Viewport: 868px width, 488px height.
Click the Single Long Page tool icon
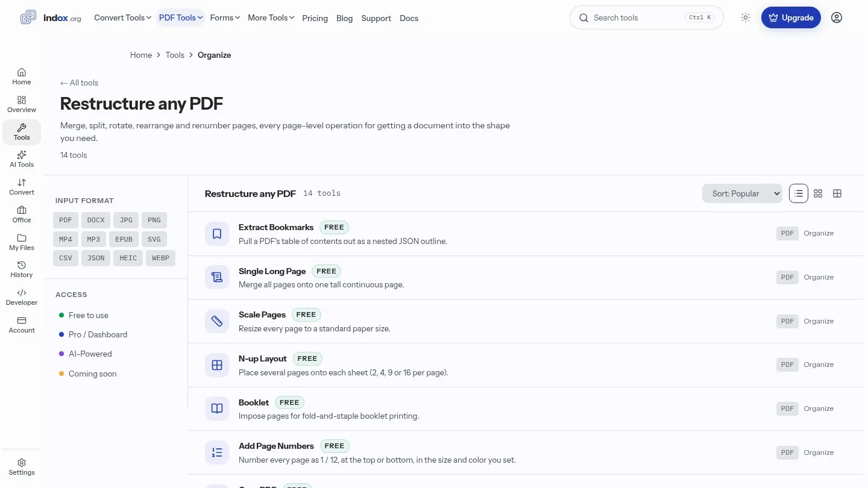click(217, 277)
